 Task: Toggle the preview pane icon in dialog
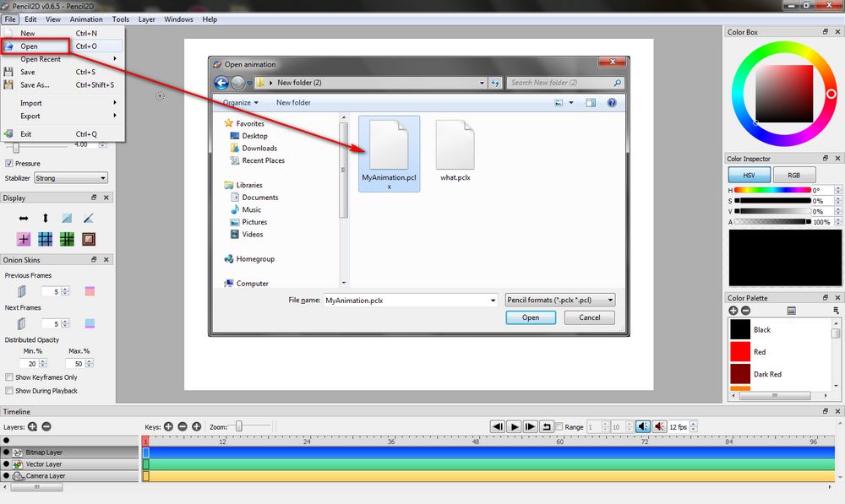(x=591, y=103)
